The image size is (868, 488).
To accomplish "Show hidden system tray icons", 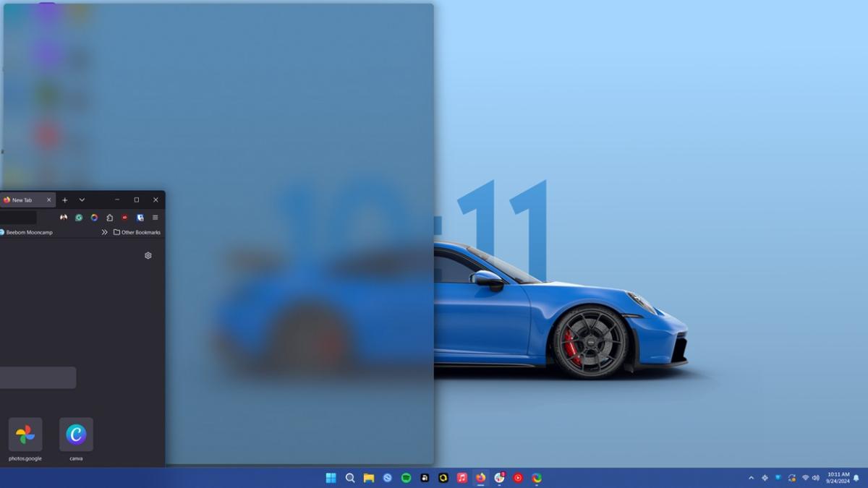I will pos(750,477).
